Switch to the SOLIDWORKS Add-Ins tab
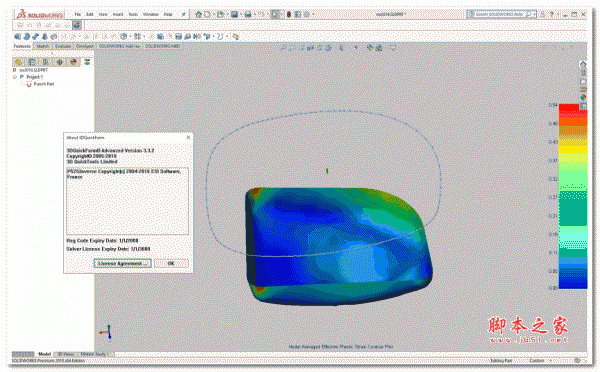This screenshot has height=372, width=600. pyautogui.click(x=119, y=46)
